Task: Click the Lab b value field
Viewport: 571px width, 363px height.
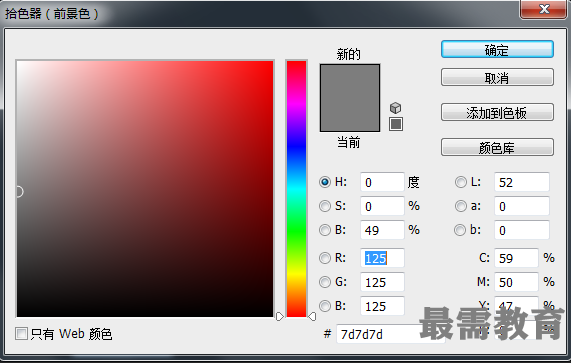Action: coord(522,230)
